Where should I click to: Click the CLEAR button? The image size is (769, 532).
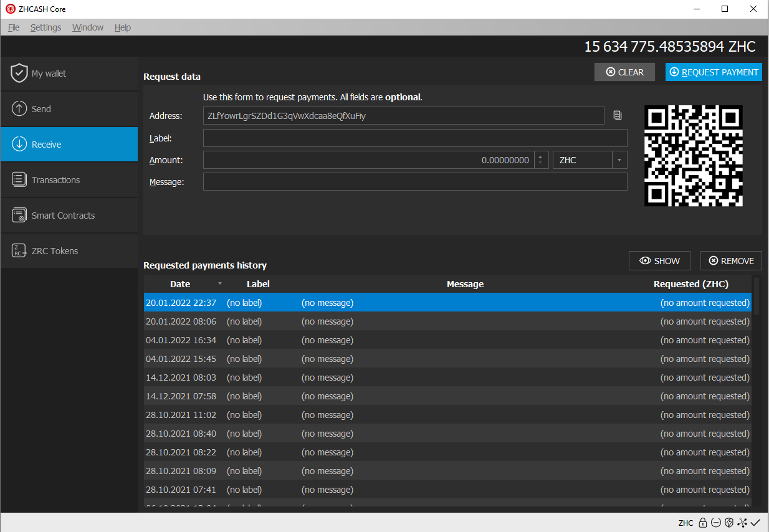click(x=624, y=72)
